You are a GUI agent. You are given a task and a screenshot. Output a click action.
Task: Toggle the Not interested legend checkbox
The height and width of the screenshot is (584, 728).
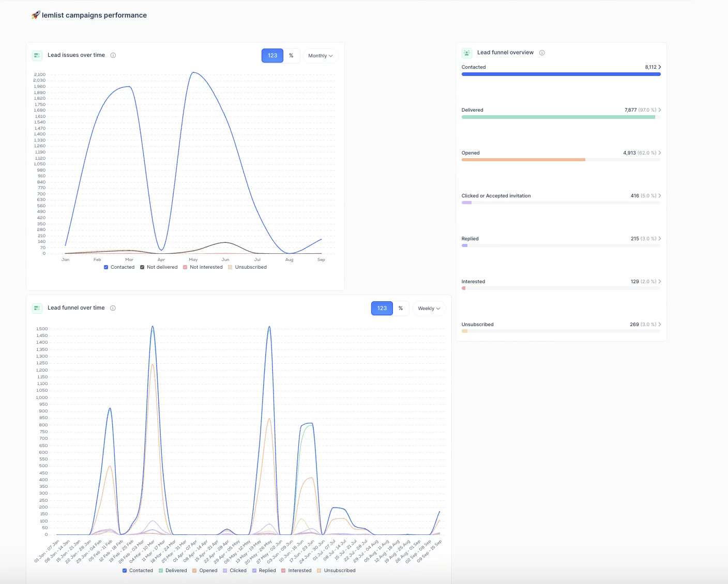(185, 267)
